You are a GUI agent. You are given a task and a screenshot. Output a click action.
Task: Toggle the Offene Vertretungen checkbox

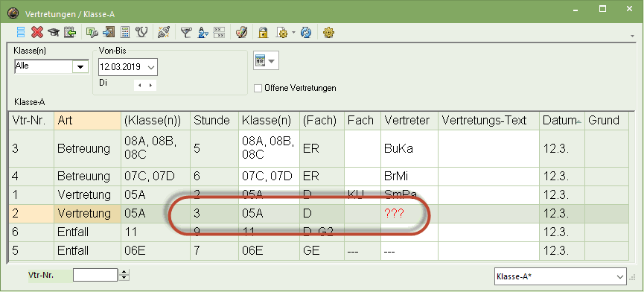point(258,88)
